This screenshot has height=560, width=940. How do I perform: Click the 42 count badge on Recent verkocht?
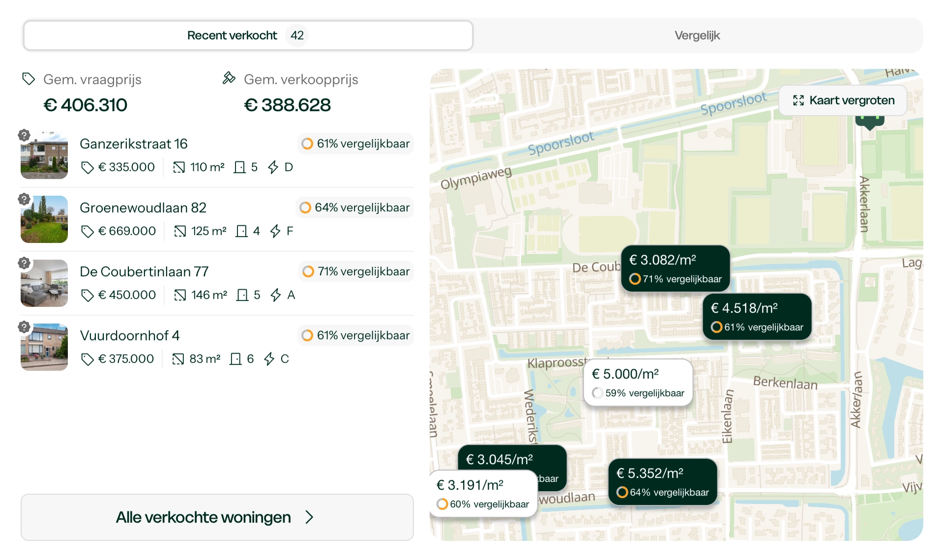pyautogui.click(x=297, y=35)
